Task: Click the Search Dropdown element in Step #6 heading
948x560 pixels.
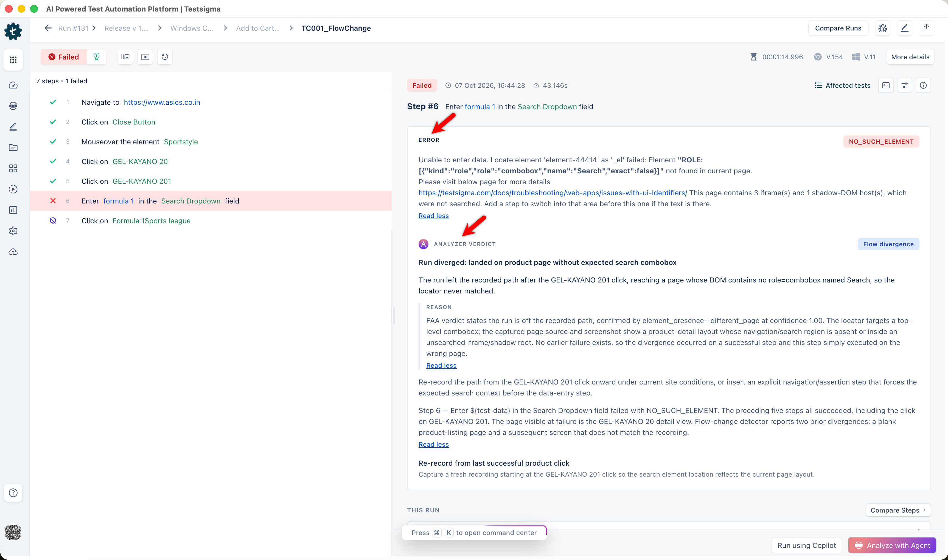Action: pos(547,107)
